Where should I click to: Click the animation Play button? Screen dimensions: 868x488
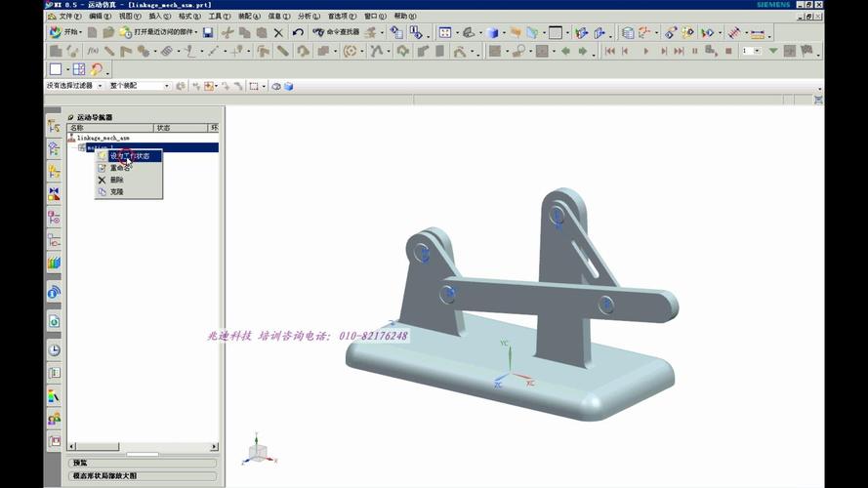pyautogui.click(x=644, y=51)
